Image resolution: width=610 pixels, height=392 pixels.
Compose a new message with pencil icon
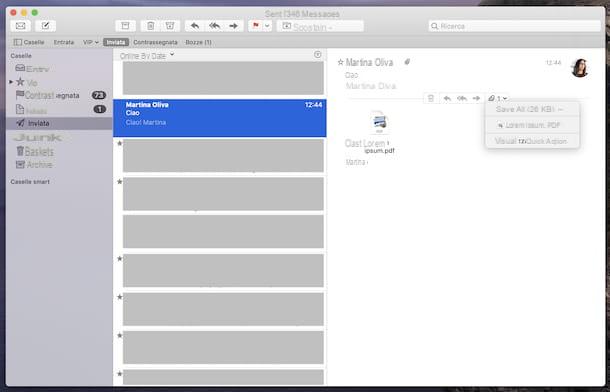(x=46, y=26)
